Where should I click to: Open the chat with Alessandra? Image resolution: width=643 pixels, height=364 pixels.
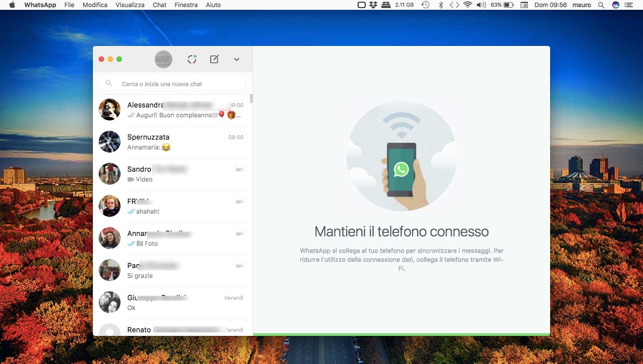point(172,110)
